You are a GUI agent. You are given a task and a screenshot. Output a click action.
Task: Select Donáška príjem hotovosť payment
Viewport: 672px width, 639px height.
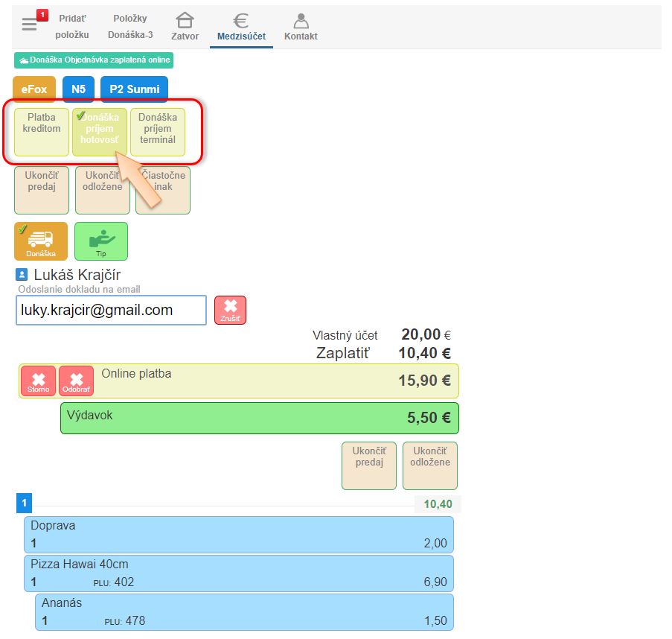tap(99, 132)
